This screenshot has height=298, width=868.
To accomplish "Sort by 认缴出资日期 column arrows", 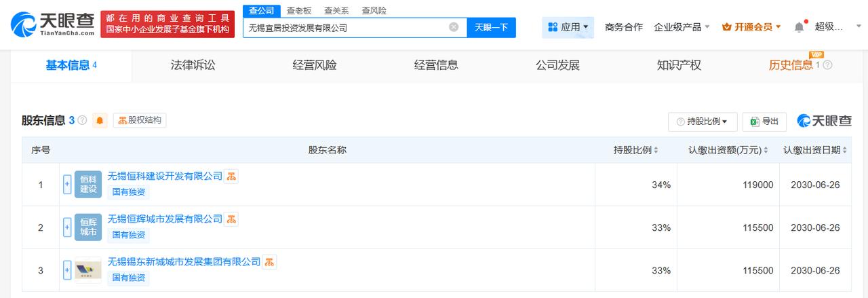I will (x=844, y=151).
